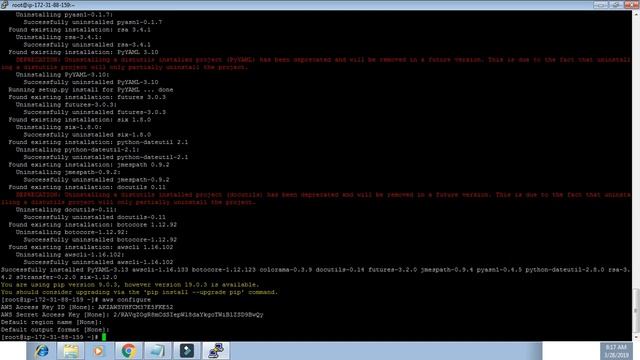This screenshot has height=360, width=640.
Task: Open the dark blue arrow app icon in taskbar
Action: (x=187, y=351)
